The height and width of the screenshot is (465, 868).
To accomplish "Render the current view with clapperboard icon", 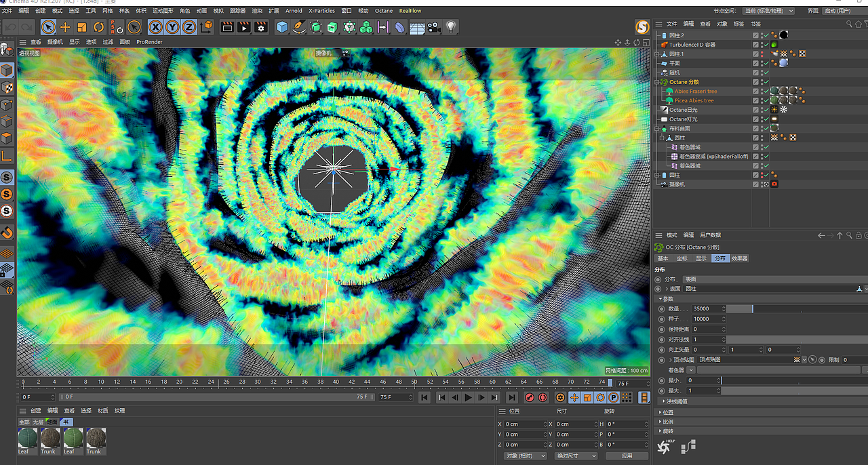I will point(227,27).
